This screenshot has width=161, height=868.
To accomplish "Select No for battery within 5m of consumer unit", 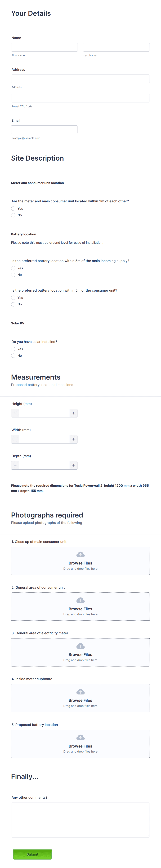I will 13,304.
